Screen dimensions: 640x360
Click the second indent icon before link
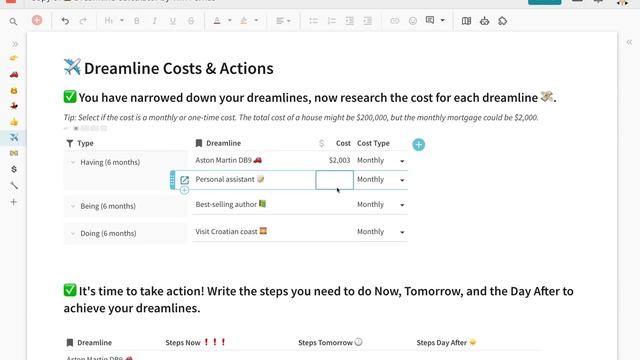(x=367, y=21)
